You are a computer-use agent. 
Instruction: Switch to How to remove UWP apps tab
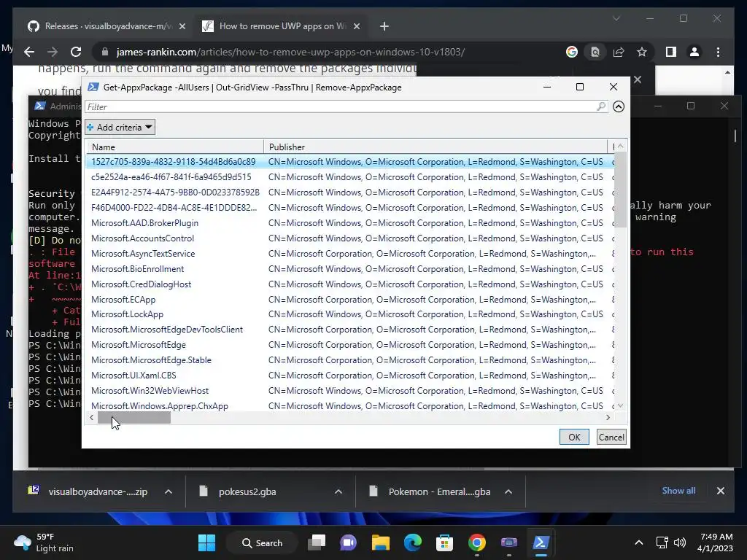[282, 26]
